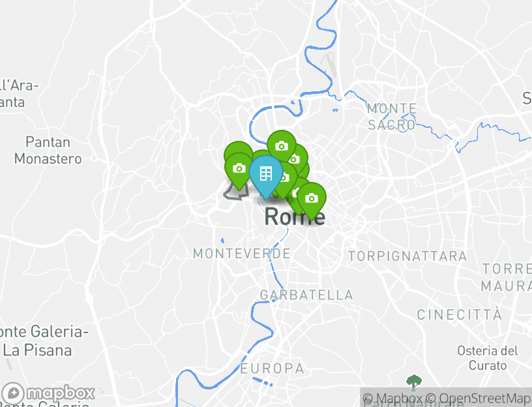Select the Torpignattara label on the map
532x407 pixels.
(x=407, y=256)
